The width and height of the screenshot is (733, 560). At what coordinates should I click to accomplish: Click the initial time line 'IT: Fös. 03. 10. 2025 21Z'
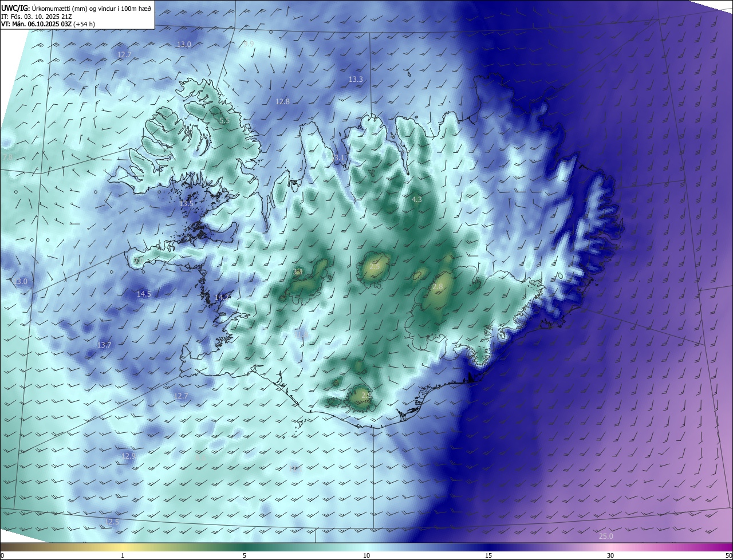tap(37, 17)
